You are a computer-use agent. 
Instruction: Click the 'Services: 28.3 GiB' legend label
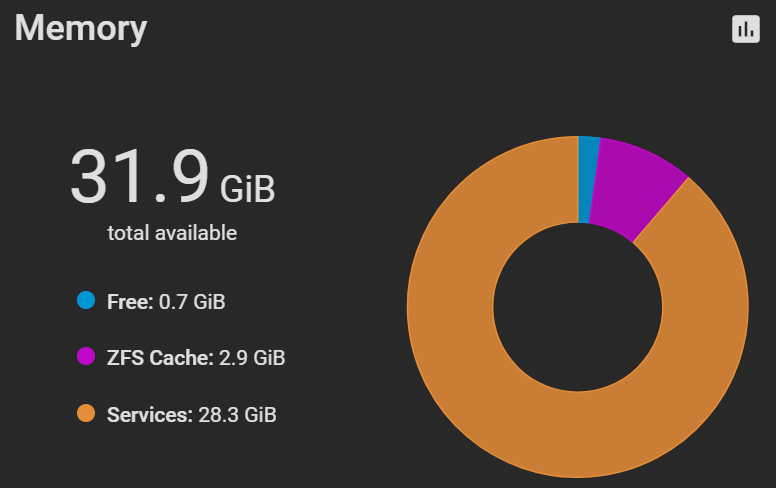tap(192, 415)
